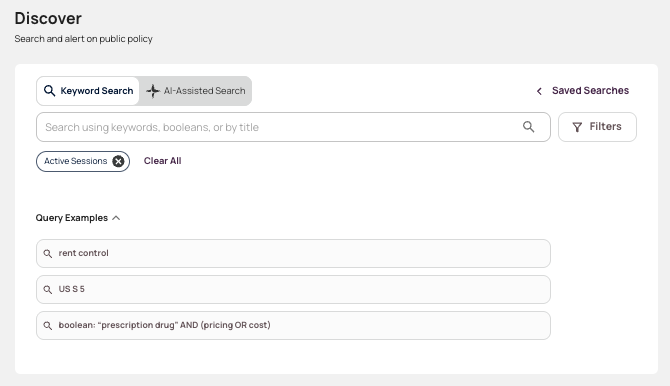The image size is (670, 386).
Task: Clear all applied filters
Action: pos(162,161)
